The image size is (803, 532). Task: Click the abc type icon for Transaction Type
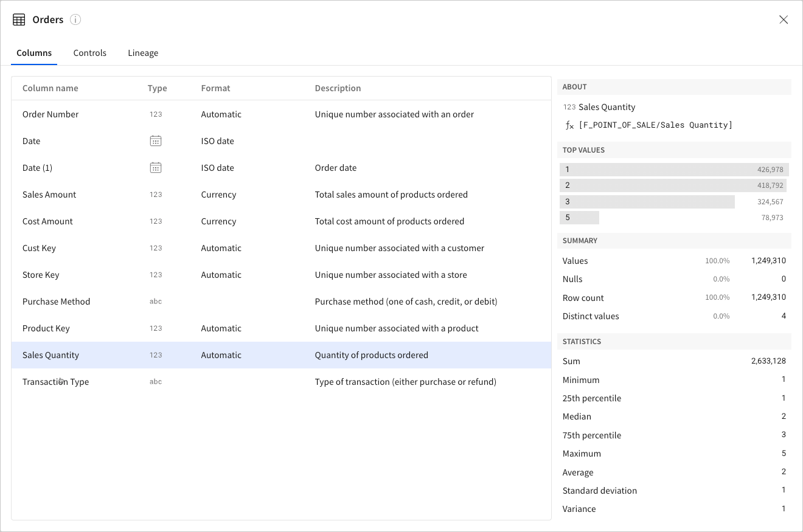pos(156,382)
